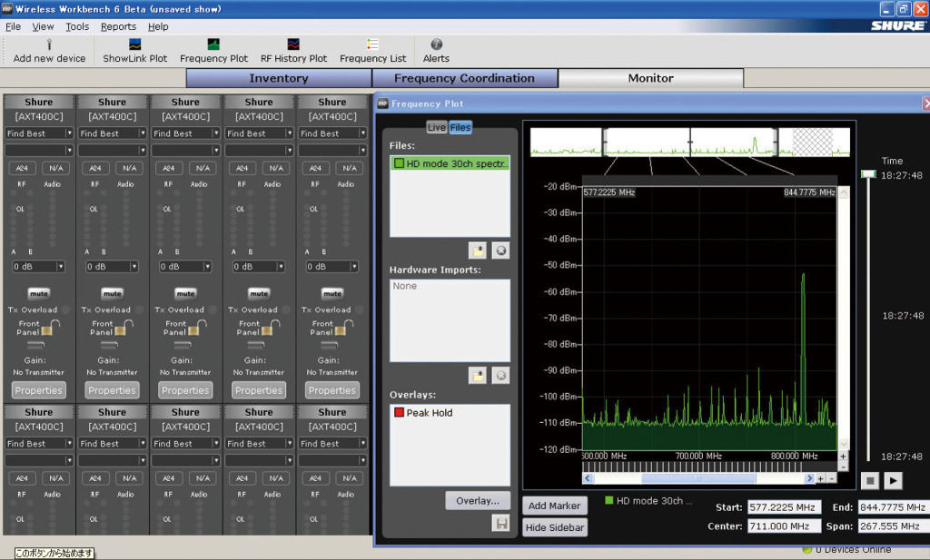
Task: Open Properties of first top-row channel
Action: click(x=38, y=390)
